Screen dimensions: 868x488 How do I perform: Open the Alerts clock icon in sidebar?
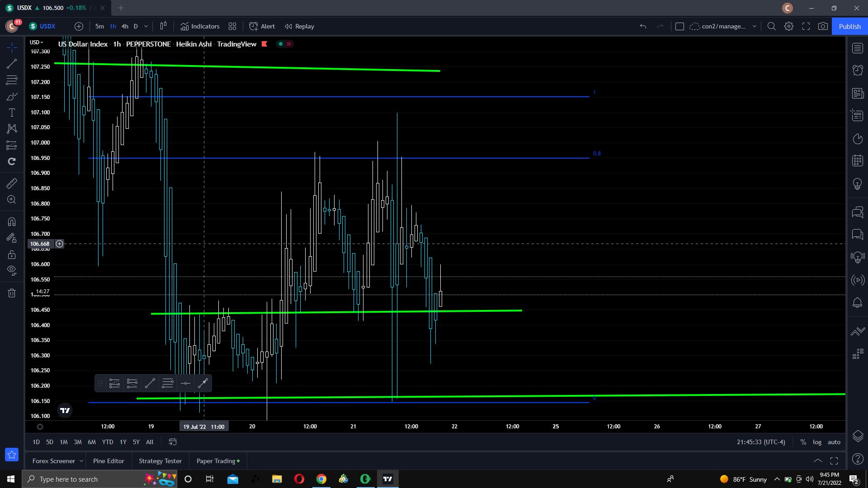pyautogui.click(x=858, y=70)
